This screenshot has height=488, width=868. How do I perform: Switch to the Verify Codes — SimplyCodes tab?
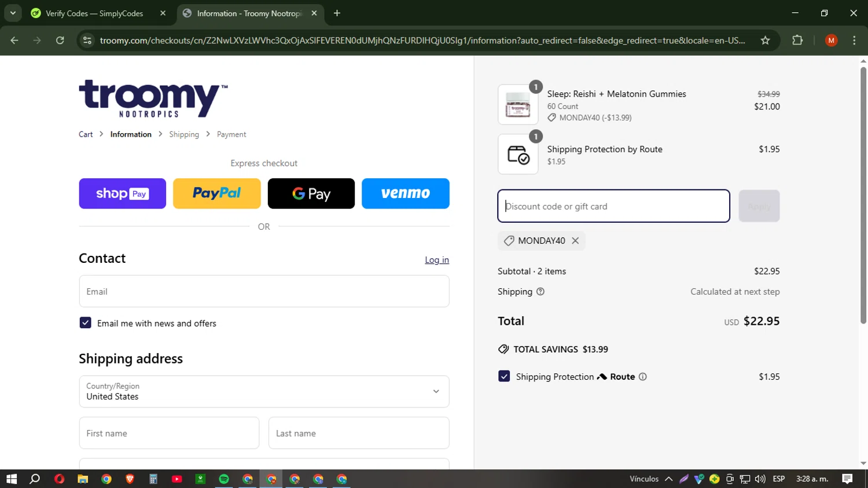click(98, 13)
